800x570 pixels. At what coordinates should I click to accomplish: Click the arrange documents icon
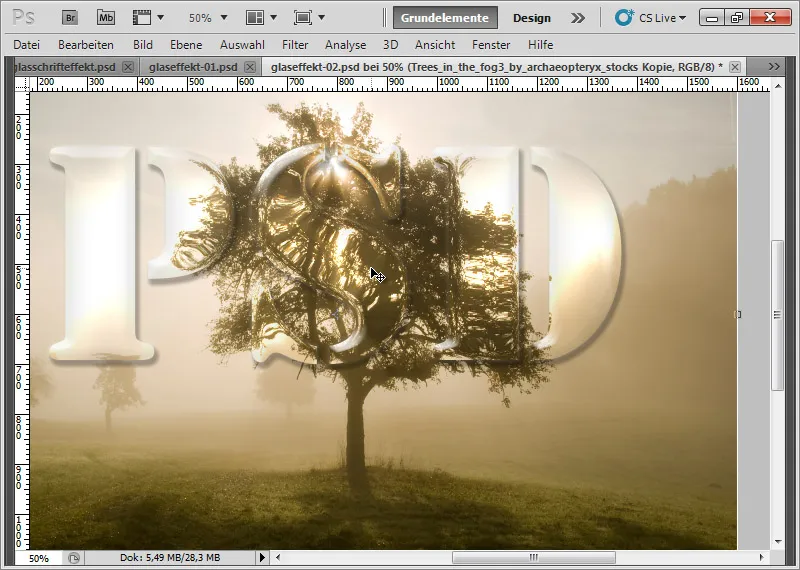255,18
